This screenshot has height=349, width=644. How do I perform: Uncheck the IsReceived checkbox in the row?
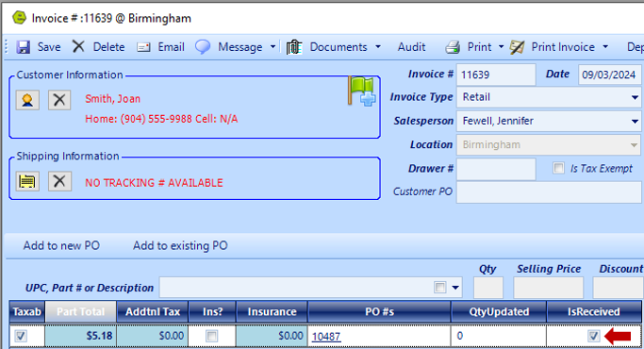(x=593, y=336)
